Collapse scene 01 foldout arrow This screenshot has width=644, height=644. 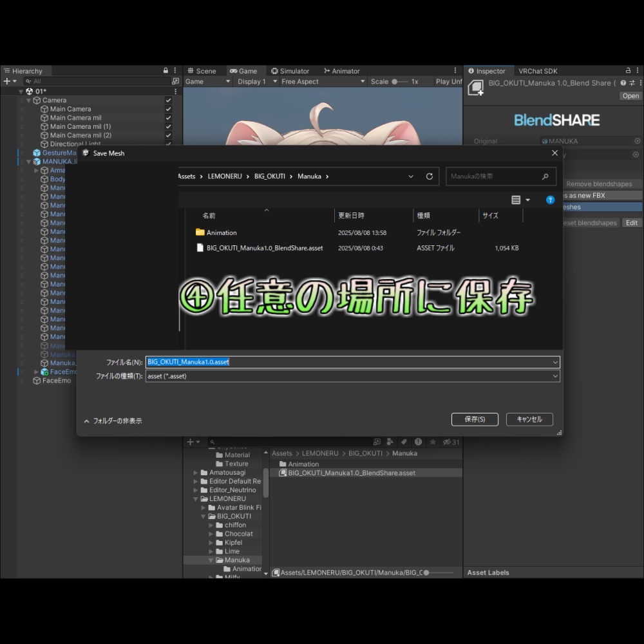[x=21, y=91]
